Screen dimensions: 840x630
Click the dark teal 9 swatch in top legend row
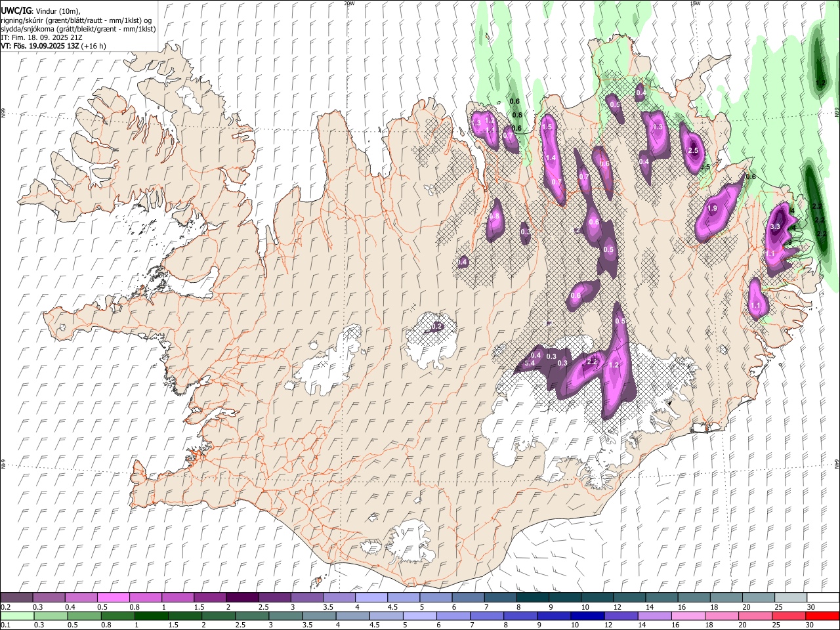pos(564,597)
